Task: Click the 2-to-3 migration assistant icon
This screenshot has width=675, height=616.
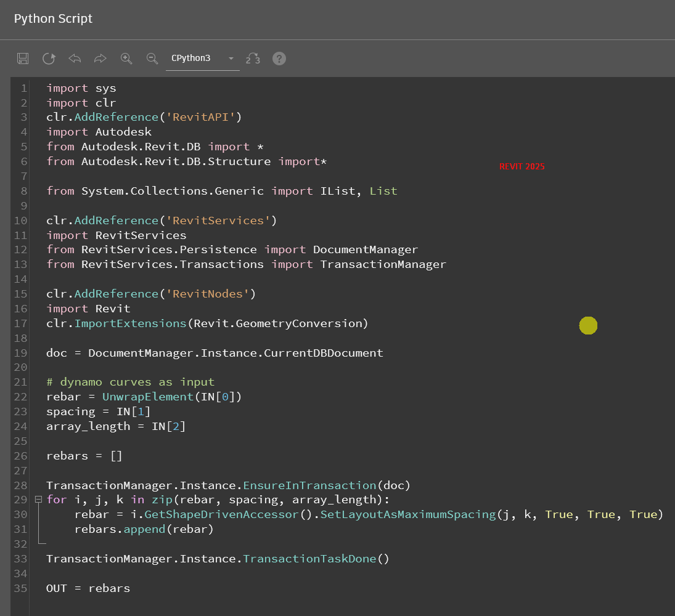Action: (253, 59)
